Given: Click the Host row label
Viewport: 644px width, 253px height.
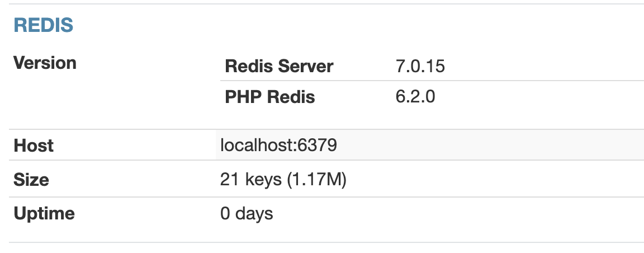Looking at the screenshot, I should click(x=34, y=146).
